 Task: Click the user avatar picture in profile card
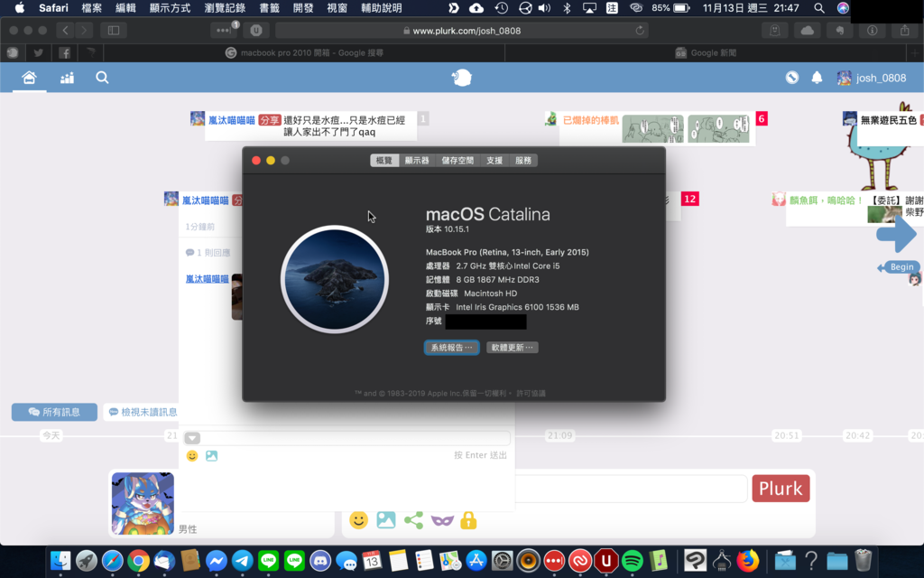pyautogui.click(x=143, y=503)
